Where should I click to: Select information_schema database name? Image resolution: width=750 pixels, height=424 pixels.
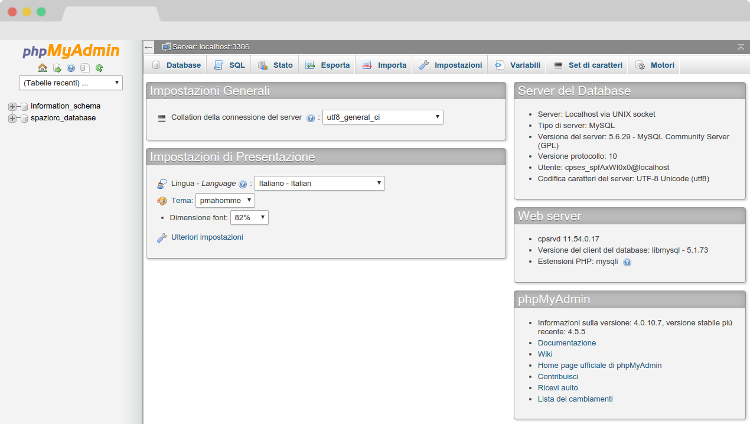pyautogui.click(x=66, y=106)
